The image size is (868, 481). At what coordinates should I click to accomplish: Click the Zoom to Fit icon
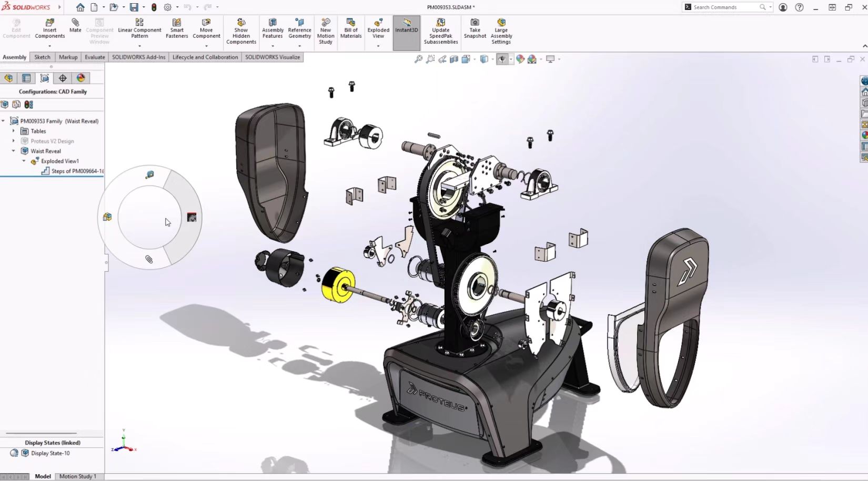(x=419, y=59)
